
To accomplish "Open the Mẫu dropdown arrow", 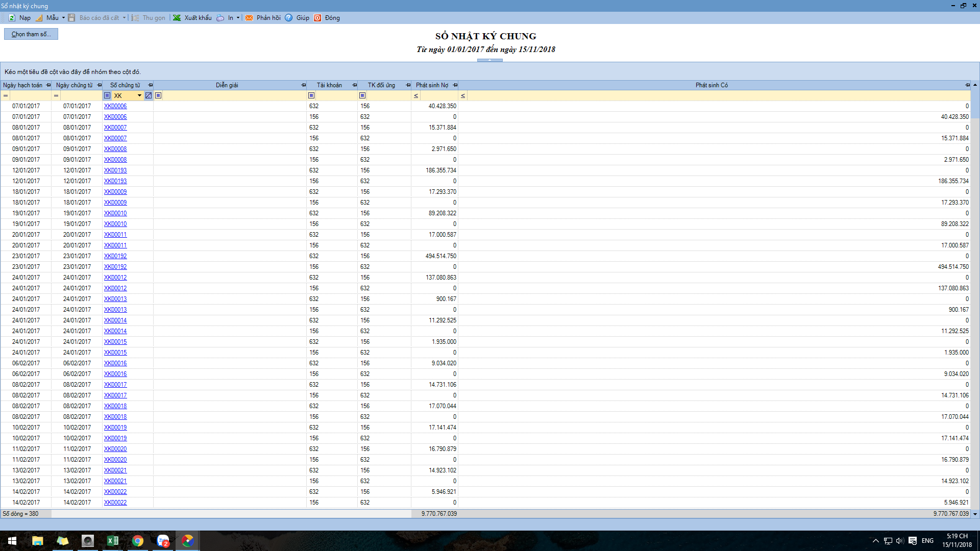I will (63, 18).
